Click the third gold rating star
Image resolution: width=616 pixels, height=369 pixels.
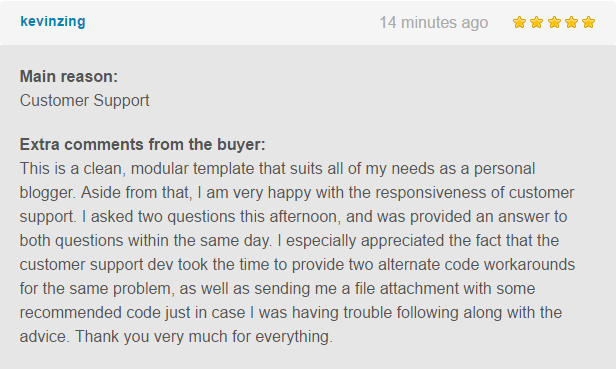click(554, 22)
